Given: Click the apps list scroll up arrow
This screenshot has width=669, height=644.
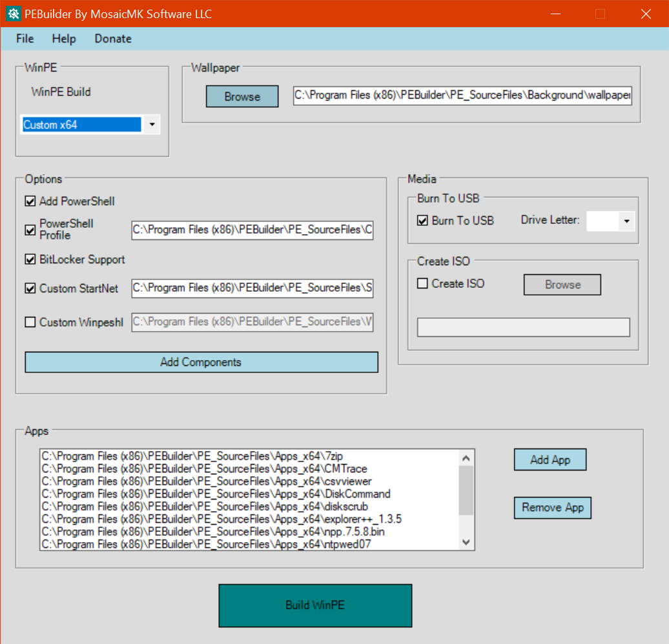Looking at the screenshot, I should (x=466, y=458).
